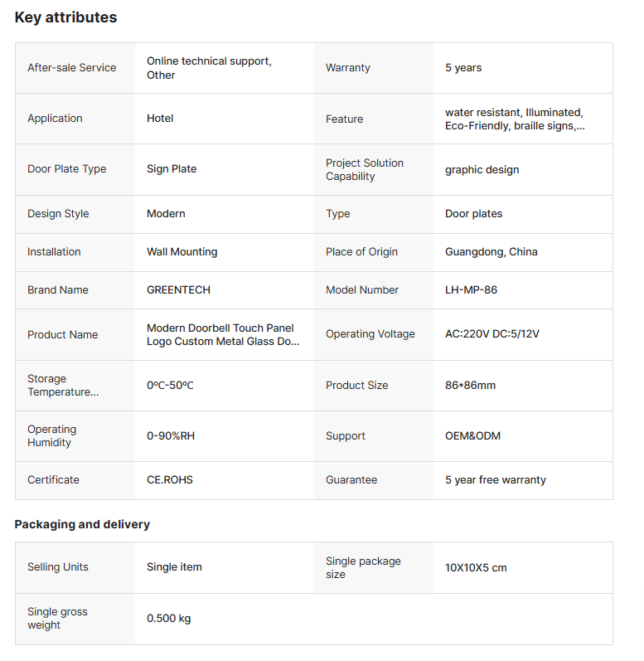Click the truncated Feature value text

(515, 119)
